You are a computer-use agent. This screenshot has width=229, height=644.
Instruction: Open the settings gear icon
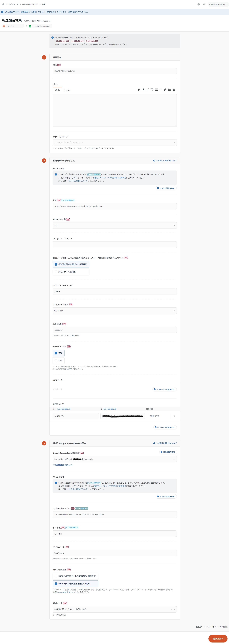pyautogui.click(x=204, y=4)
